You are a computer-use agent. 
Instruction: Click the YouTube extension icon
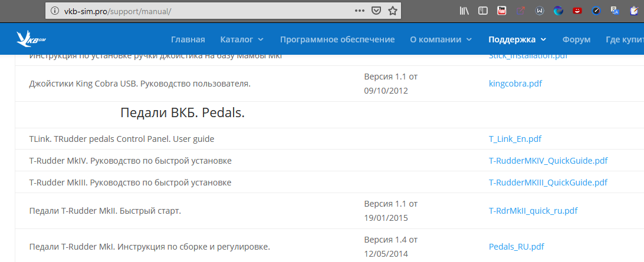coord(501,11)
